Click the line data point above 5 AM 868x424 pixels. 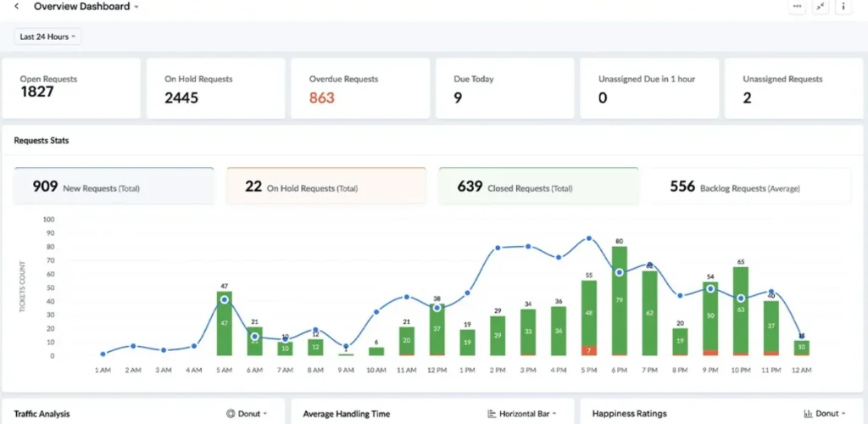(x=225, y=299)
